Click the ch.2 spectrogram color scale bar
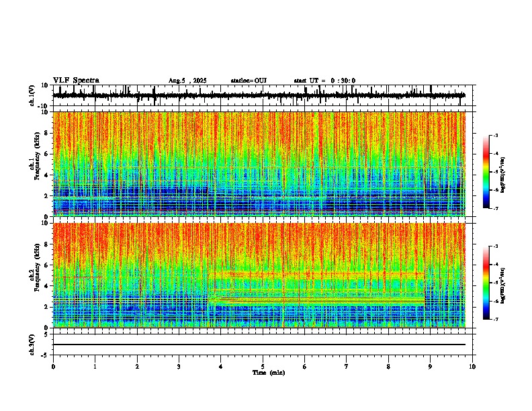This screenshot has height=411, width=532. [x=486, y=283]
